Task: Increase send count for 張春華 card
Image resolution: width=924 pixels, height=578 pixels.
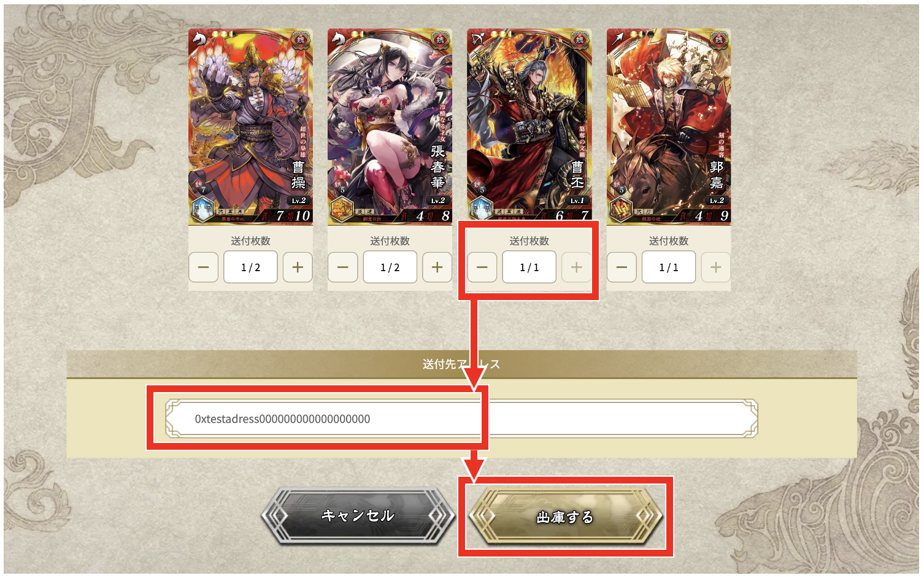Action: (x=437, y=268)
